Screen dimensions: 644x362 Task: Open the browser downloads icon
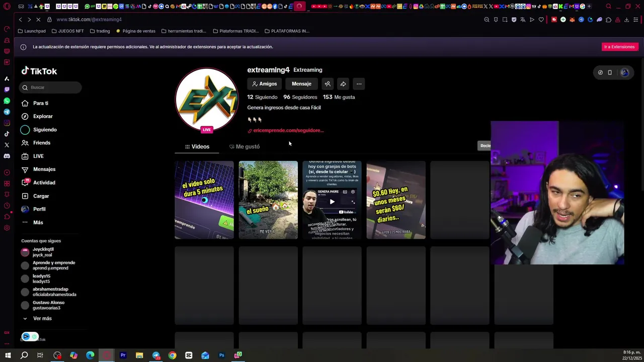click(x=626, y=20)
